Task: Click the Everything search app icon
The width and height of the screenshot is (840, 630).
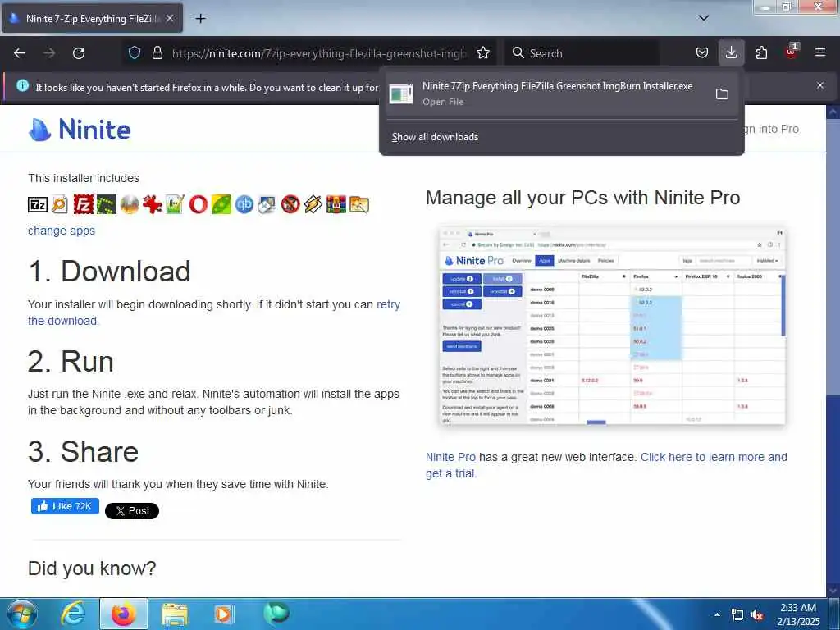Action: tap(60, 204)
